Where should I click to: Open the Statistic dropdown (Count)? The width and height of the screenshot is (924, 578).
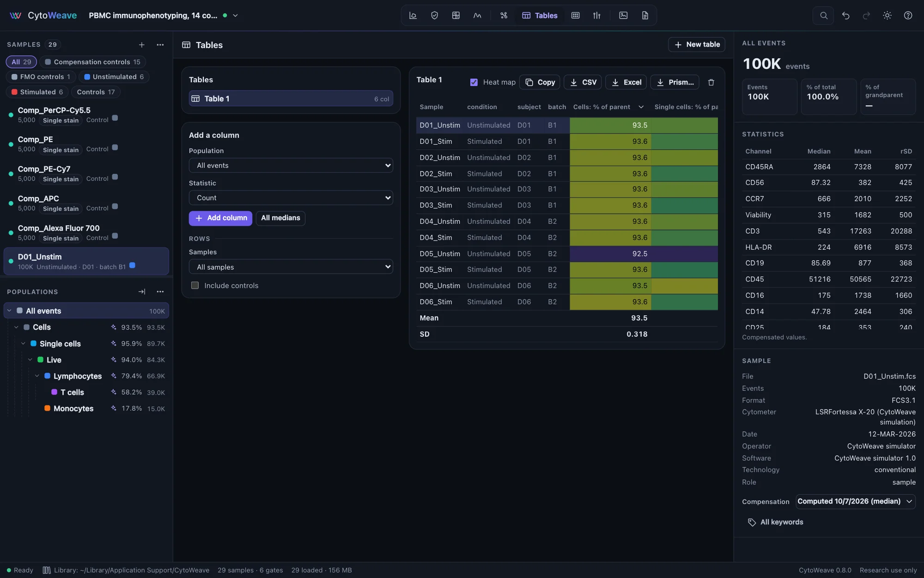[291, 197]
